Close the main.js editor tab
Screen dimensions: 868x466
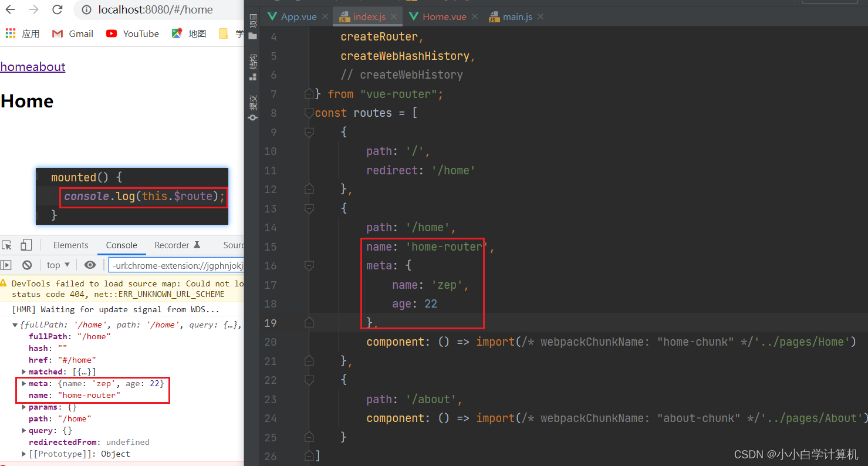541,16
